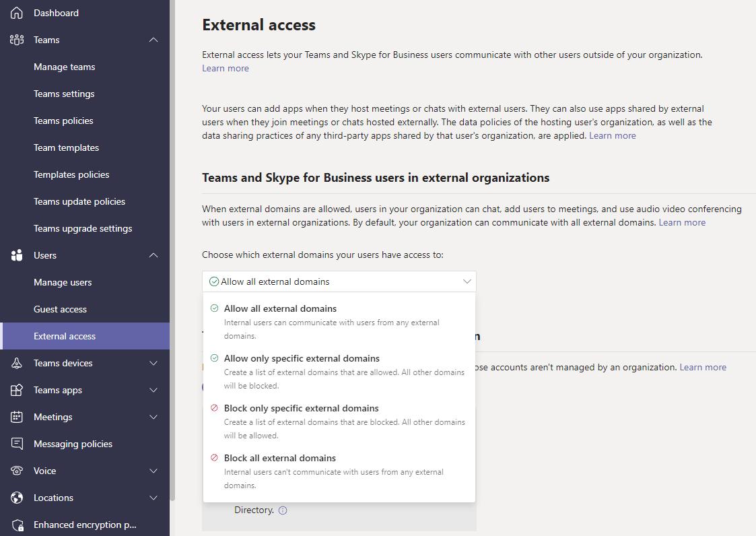Screen dimensions: 756x536
Task: Click the 'Directory.' text
Action: tap(254, 510)
